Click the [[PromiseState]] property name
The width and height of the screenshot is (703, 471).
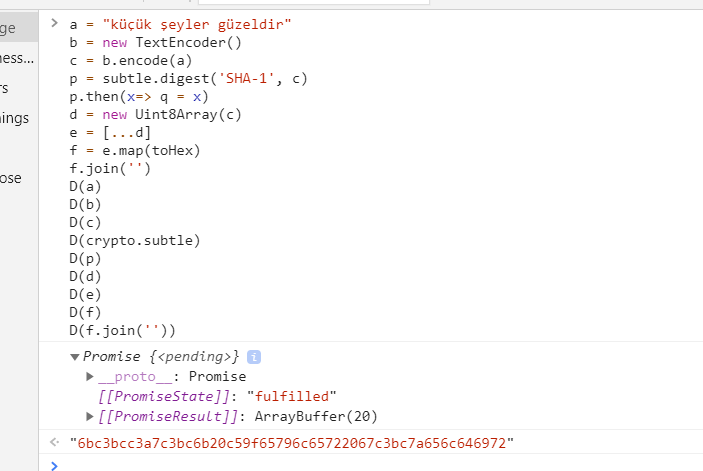[x=164, y=397]
